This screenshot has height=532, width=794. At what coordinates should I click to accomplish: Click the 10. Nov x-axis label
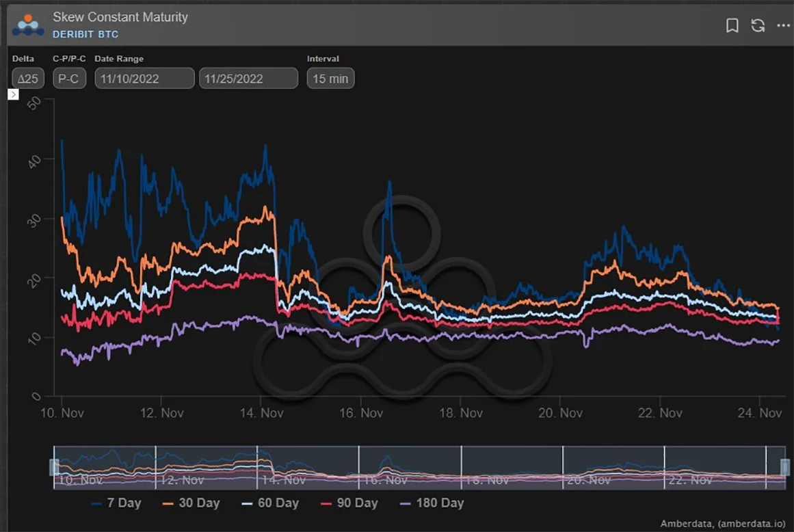pos(62,413)
